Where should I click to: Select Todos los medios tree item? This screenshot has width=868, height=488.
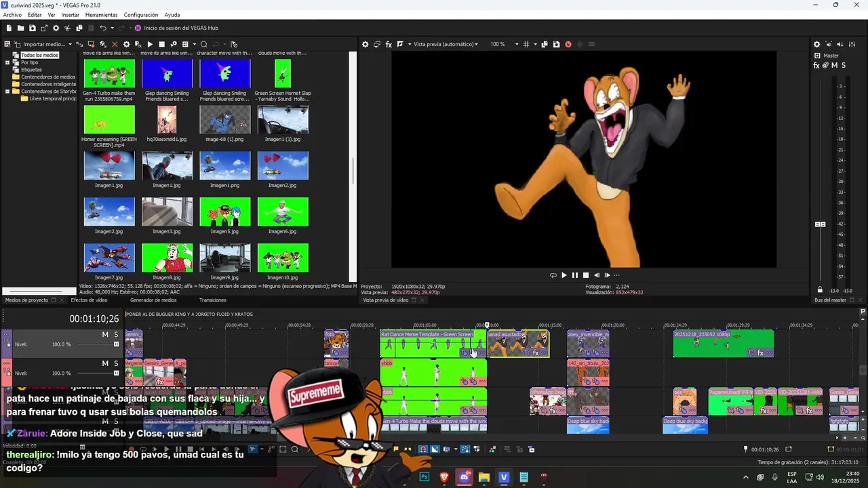tap(39, 55)
